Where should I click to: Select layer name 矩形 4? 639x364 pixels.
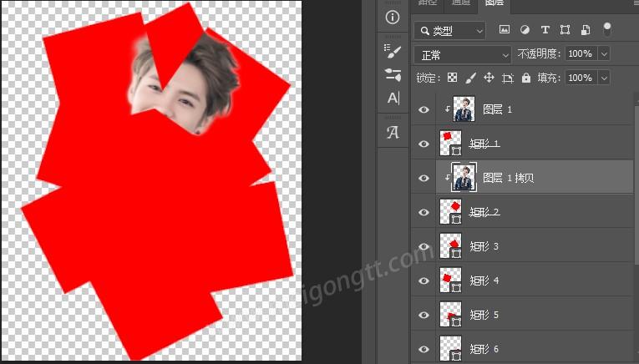[x=484, y=281]
